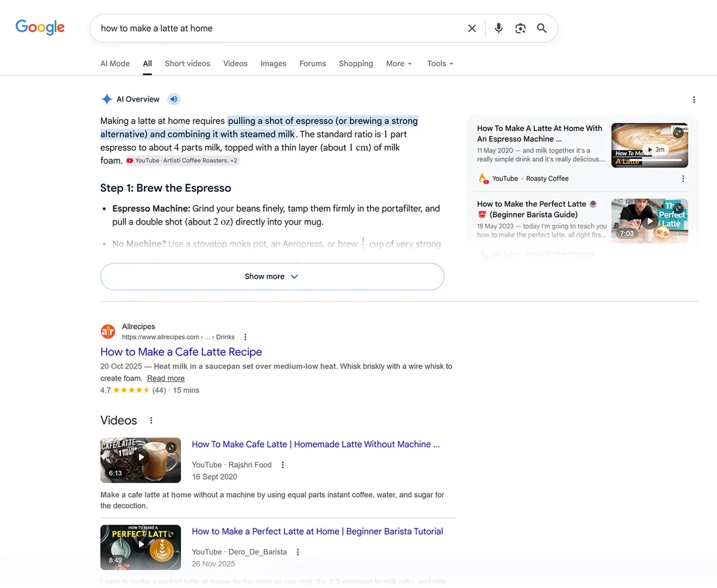The image size is (717, 588).
Task: Open options for Roasty Coffee video card
Action: 684,179
